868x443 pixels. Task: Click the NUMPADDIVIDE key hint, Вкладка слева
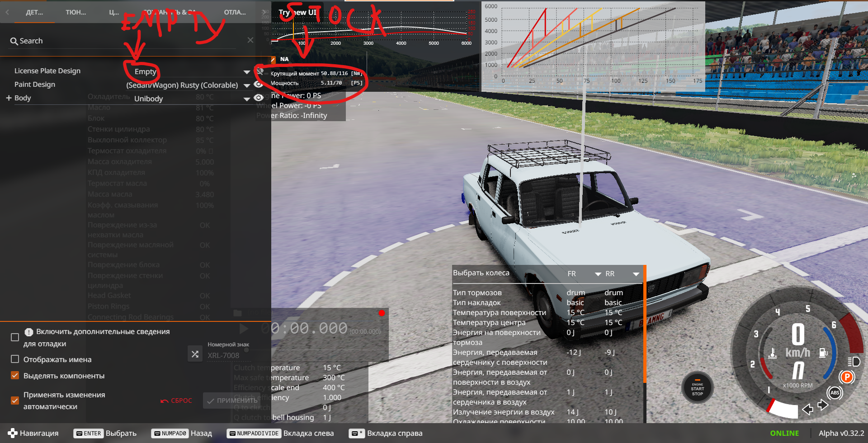(254, 434)
